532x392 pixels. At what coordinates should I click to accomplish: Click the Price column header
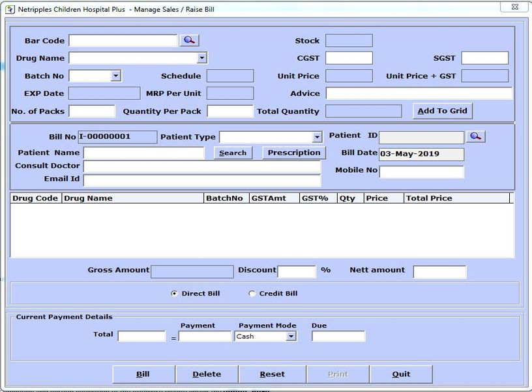[384, 198]
